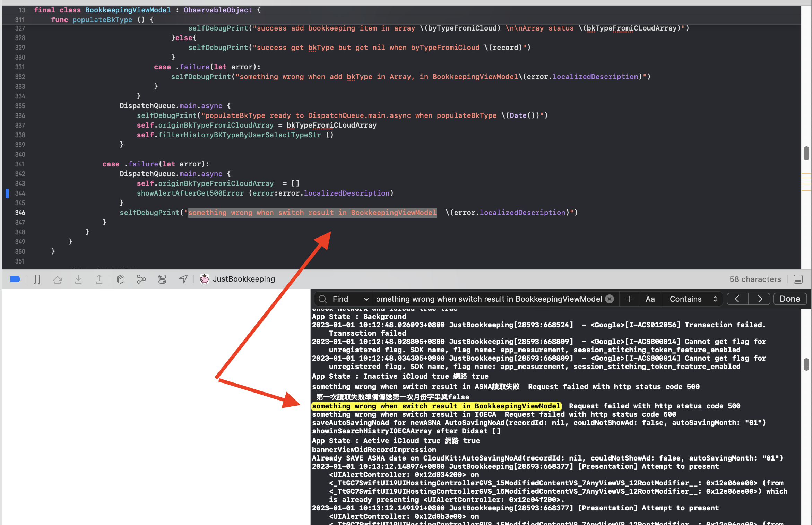Click Done to close the find bar
Image resolution: width=812 pixels, height=525 pixels.
[x=790, y=299]
